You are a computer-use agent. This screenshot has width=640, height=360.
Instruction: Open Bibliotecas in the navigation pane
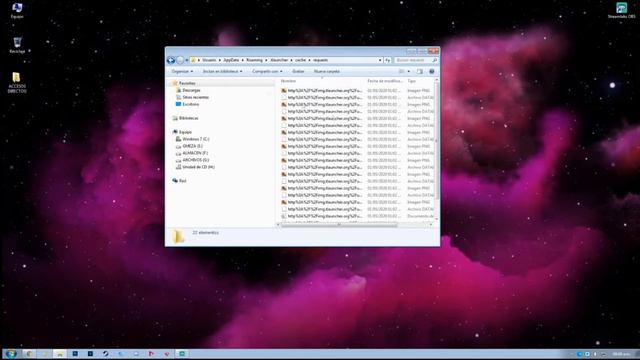189,118
